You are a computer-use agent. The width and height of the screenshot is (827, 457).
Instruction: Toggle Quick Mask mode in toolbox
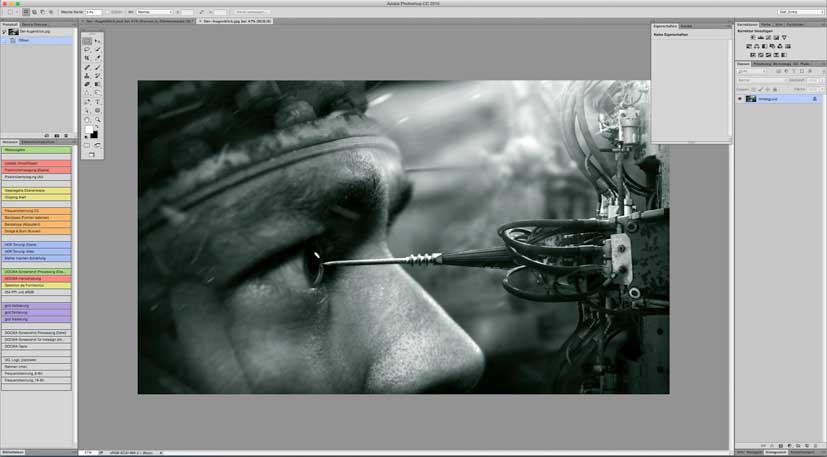86,145
